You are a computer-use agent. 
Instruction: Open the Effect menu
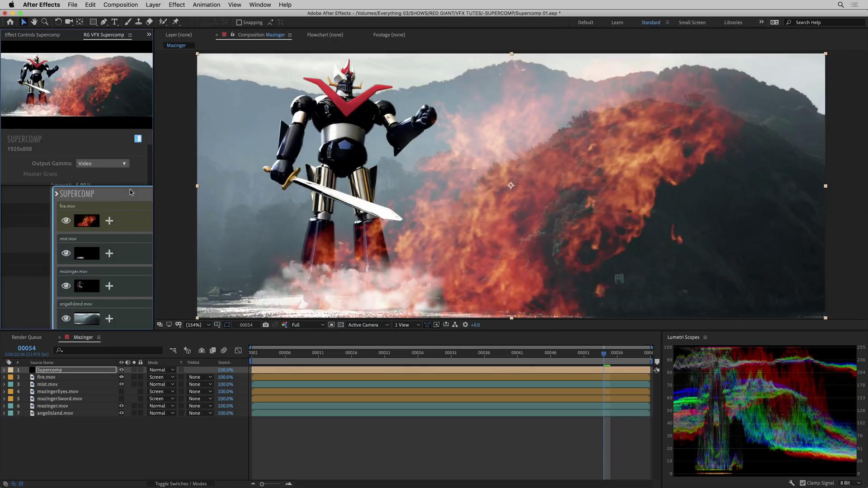pyautogui.click(x=177, y=5)
